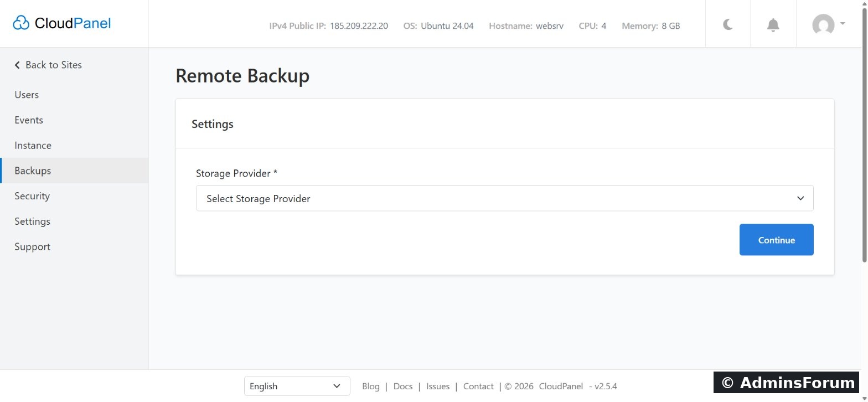This screenshot has width=868, height=402.
Task: Open the notifications bell
Action: 773,25
